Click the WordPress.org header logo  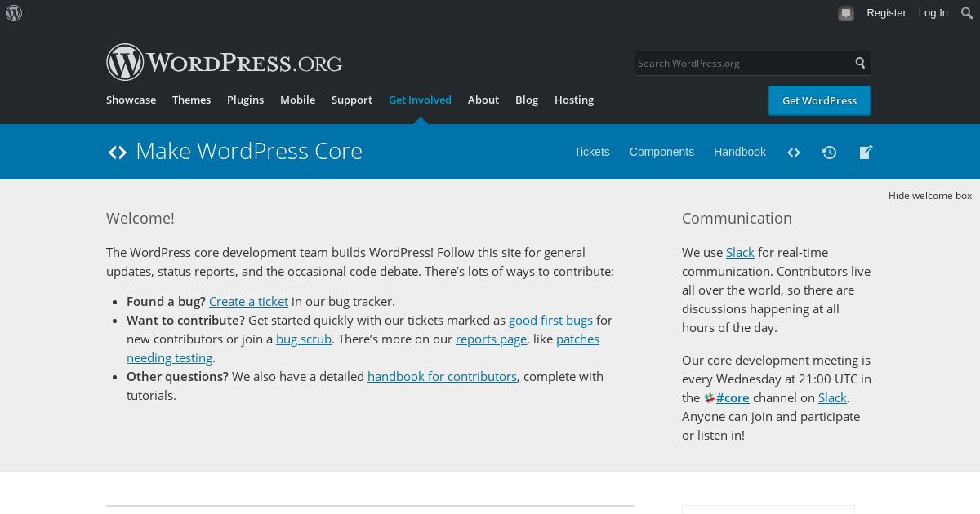[x=224, y=62]
